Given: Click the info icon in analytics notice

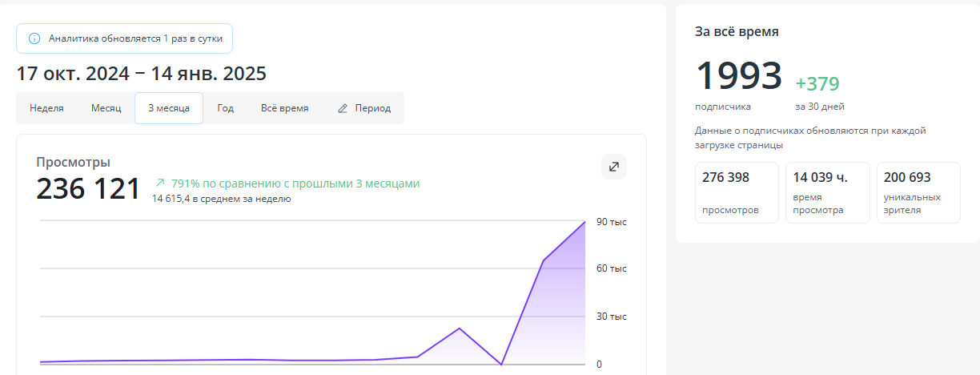Looking at the screenshot, I should tap(34, 38).
